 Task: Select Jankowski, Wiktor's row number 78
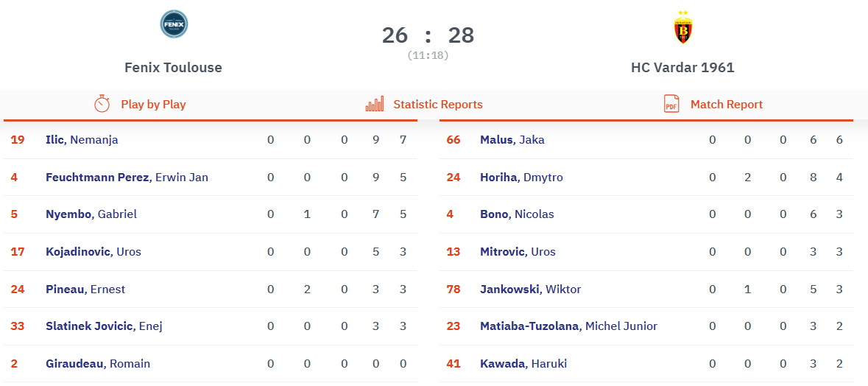pos(454,289)
